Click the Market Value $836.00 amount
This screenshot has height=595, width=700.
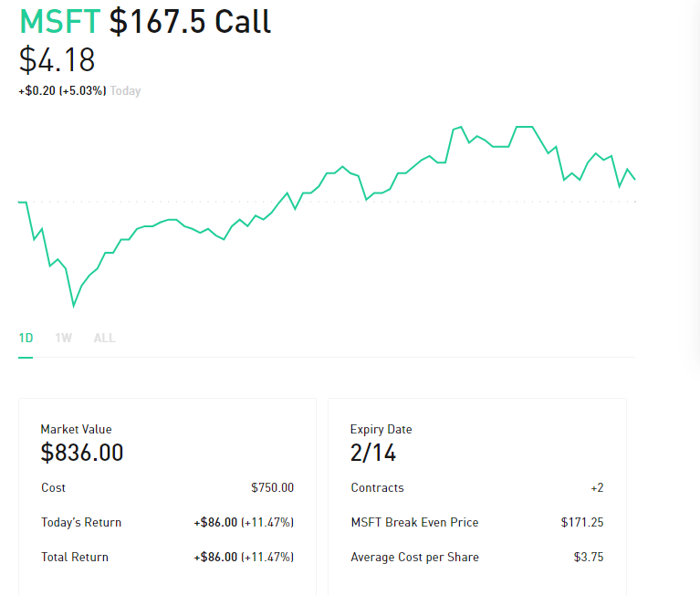click(x=82, y=452)
